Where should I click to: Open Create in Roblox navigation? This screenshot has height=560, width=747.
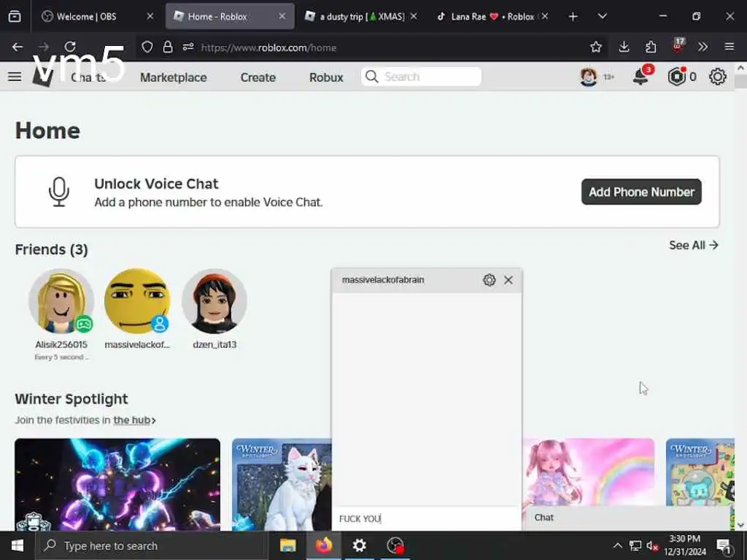258,77
